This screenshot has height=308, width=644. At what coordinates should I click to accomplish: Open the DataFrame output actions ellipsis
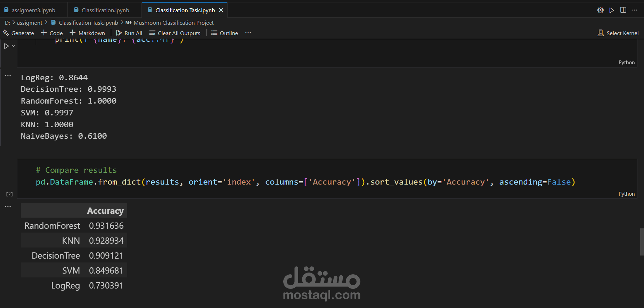8,206
